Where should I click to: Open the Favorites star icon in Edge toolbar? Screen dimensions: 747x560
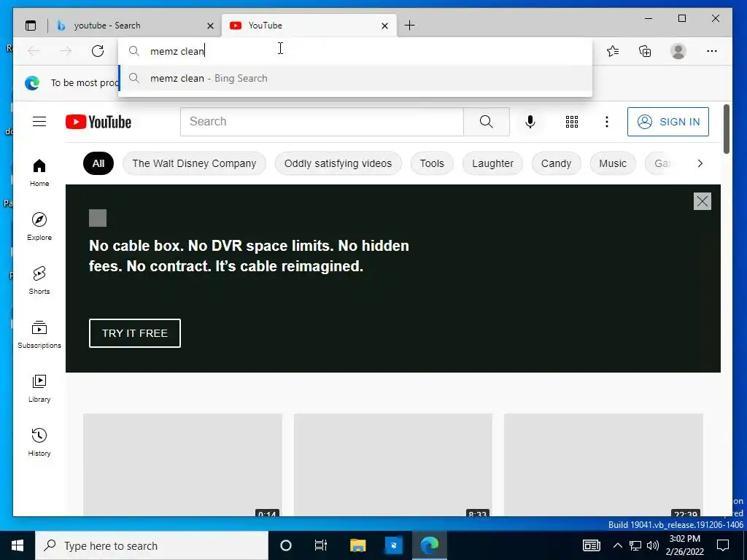613,51
